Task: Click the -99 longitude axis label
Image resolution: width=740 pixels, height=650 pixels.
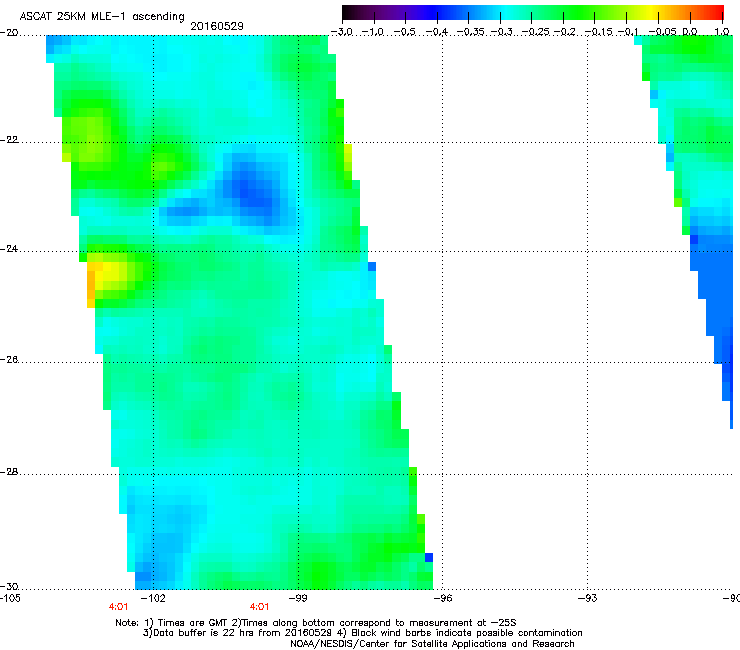Action: 298,598
